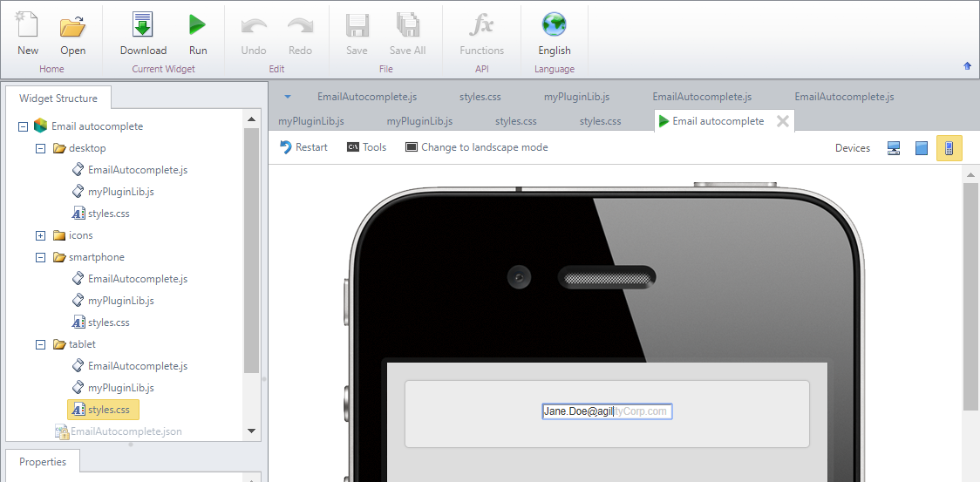This screenshot has width=980, height=482.
Task: Click the email input field in phone
Action: (608, 411)
